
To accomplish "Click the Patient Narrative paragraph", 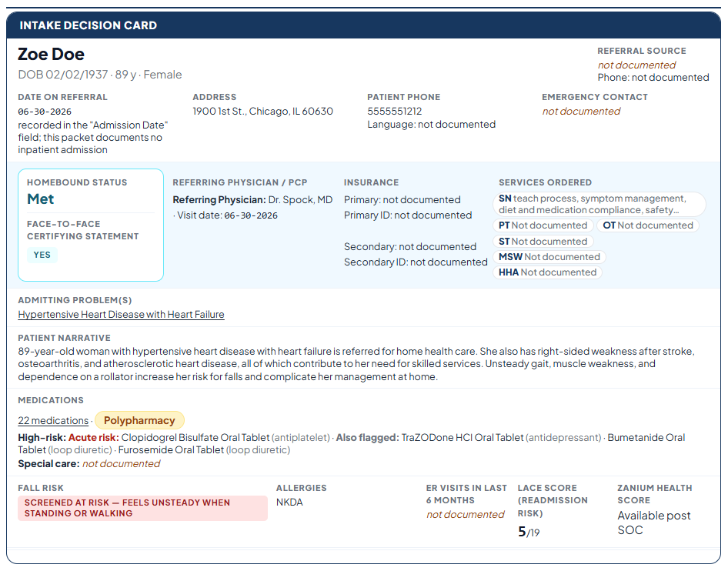I will point(356,364).
